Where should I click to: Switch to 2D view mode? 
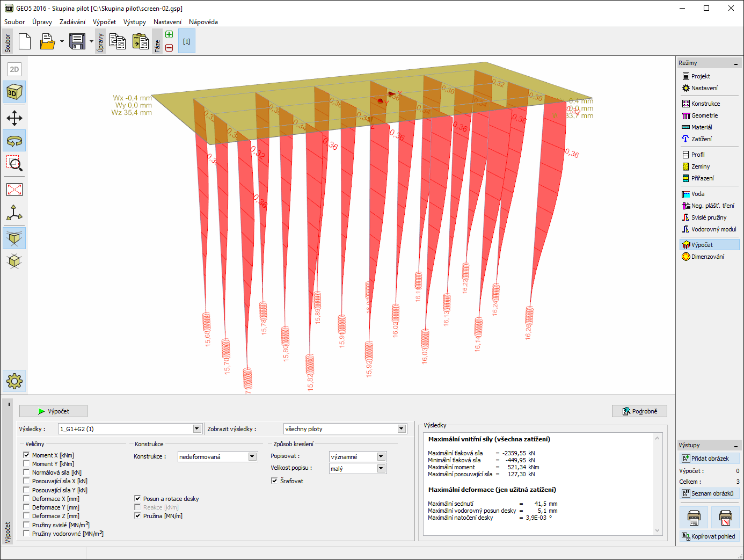[14, 69]
